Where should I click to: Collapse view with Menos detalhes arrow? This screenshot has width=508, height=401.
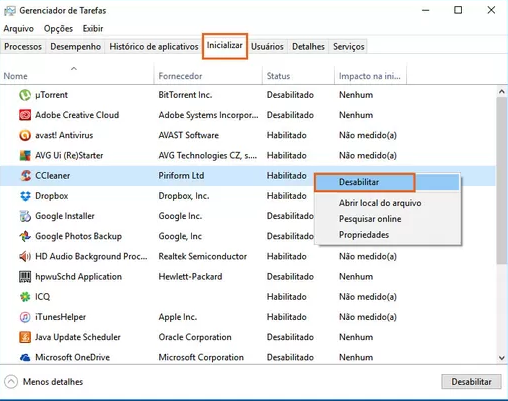[11, 382]
